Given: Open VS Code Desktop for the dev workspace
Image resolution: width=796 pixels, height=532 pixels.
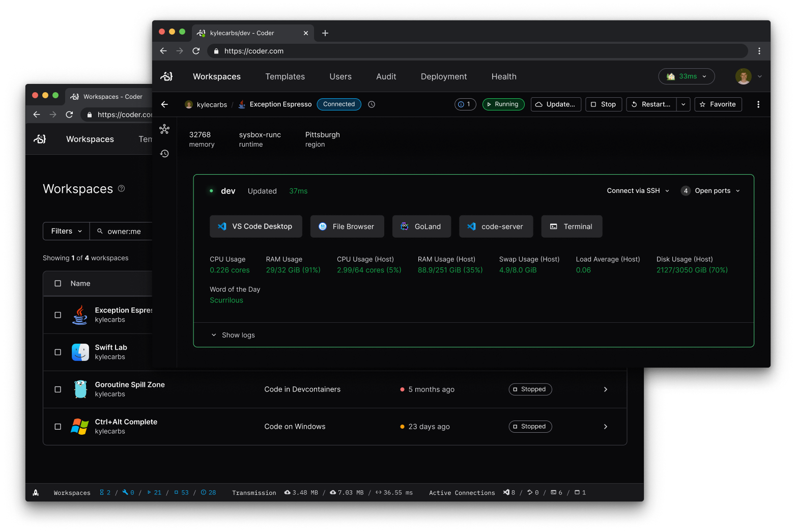Looking at the screenshot, I should [x=255, y=226].
